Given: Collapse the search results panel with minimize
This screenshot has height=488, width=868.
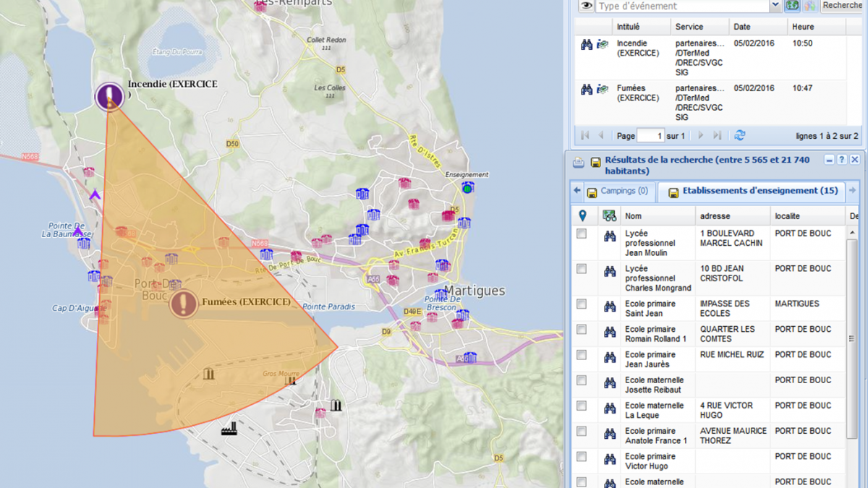Looking at the screenshot, I should (830, 160).
